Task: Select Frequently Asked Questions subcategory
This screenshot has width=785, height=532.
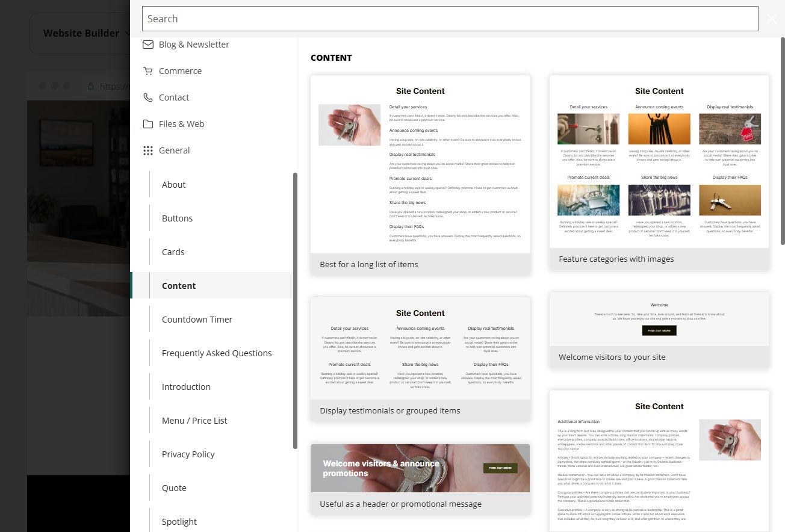Action: click(x=212, y=353)
